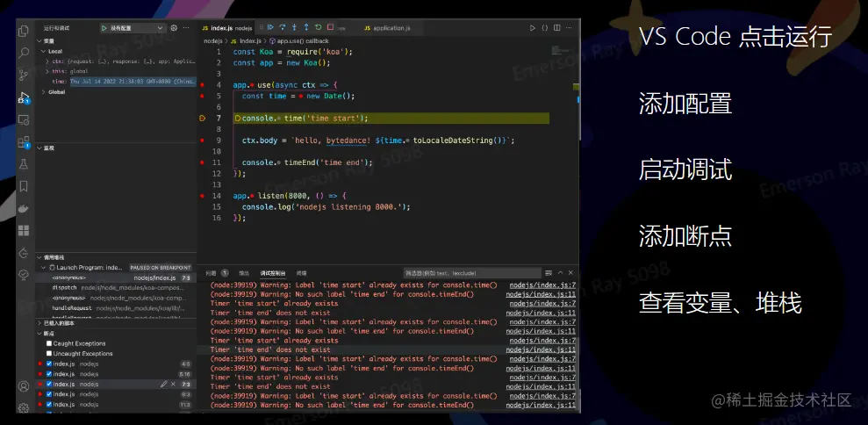This screenshot has width=868, height=425.
Task: Toggle the red breakpoint dot on line 4
Action: pos(203,85)
